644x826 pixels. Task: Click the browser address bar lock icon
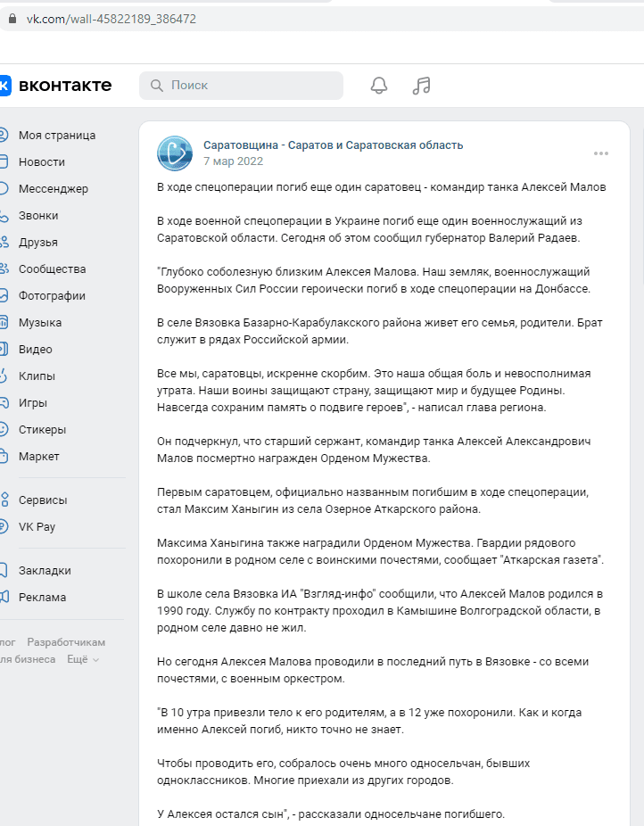coord(12,19)
